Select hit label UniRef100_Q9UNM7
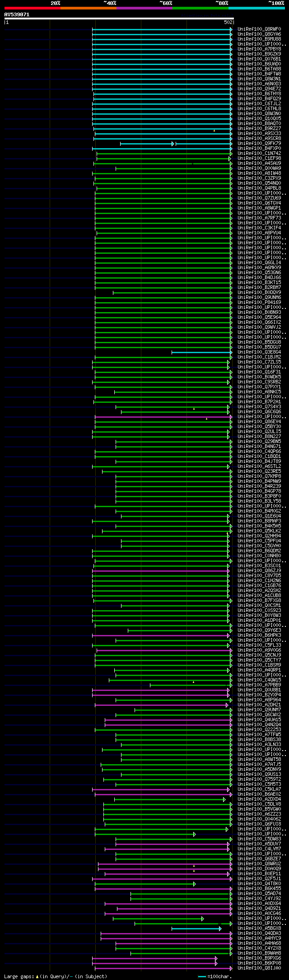The image size is (289, 980). pyautogui.click(x=259, y=710)
